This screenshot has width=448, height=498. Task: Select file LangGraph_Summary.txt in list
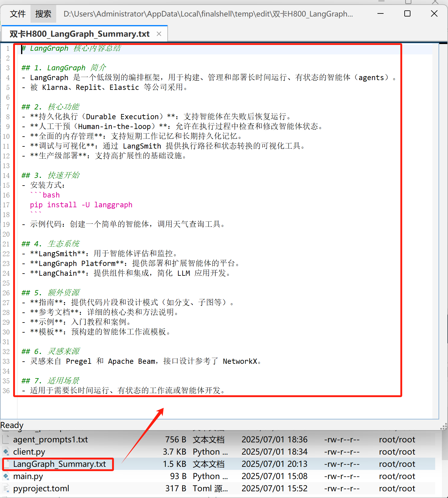tap(60, 464)
